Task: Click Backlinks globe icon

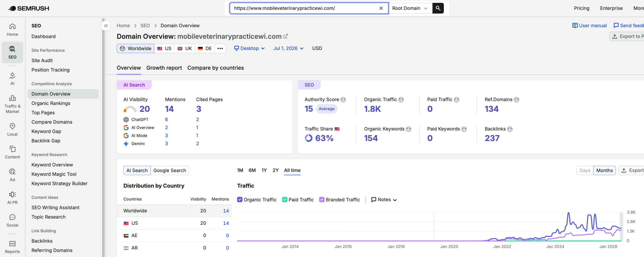Action: tap(510, 129)
